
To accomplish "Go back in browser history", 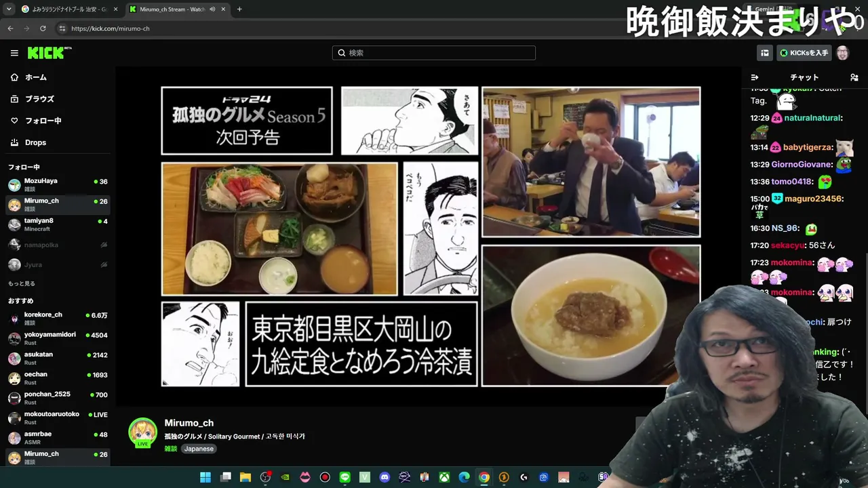I will (10, 28).
